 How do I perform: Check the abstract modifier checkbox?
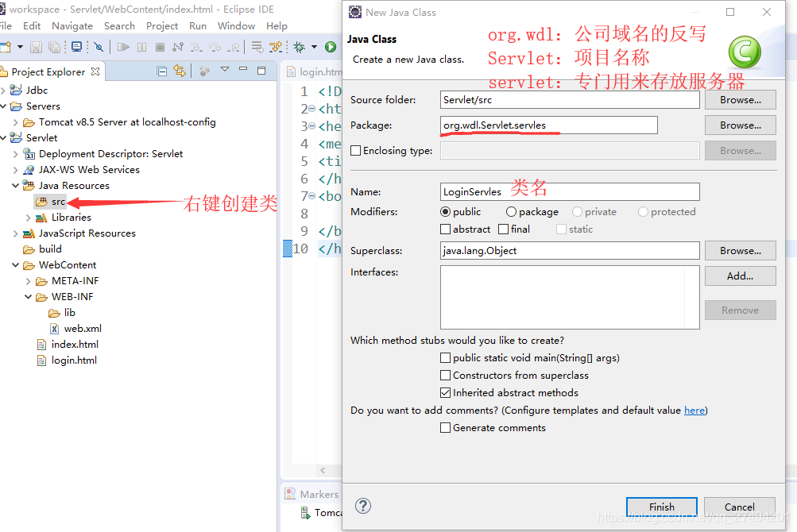point(445,229)
